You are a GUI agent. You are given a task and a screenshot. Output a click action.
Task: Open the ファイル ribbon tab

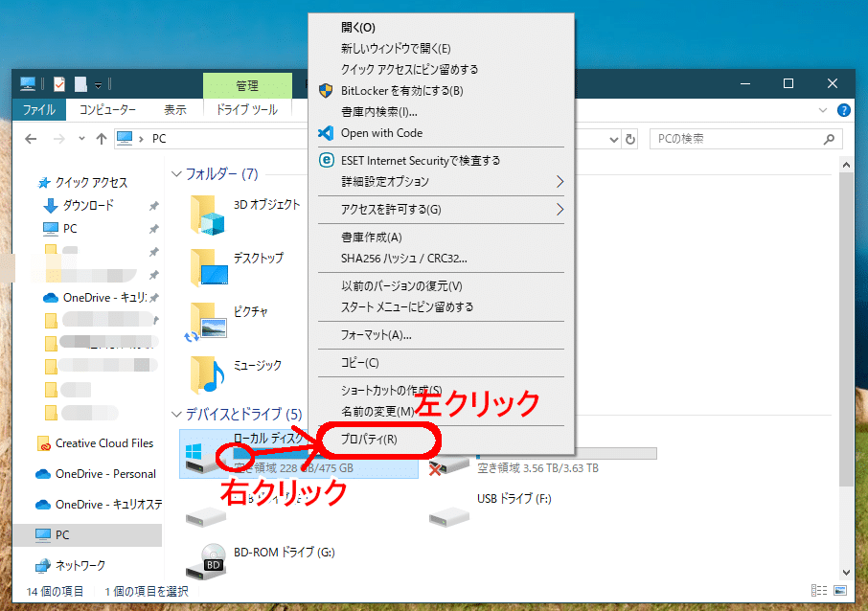[x=39, y=109]
